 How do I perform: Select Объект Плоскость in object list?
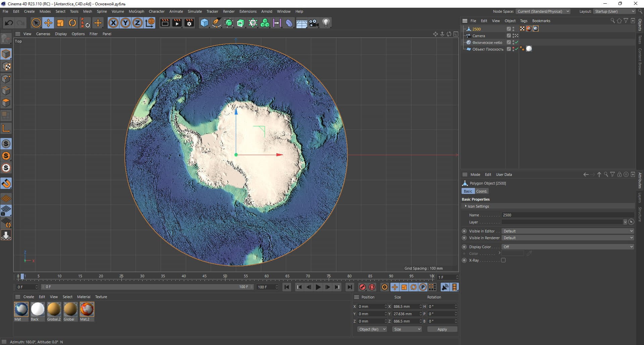[488, 49]
